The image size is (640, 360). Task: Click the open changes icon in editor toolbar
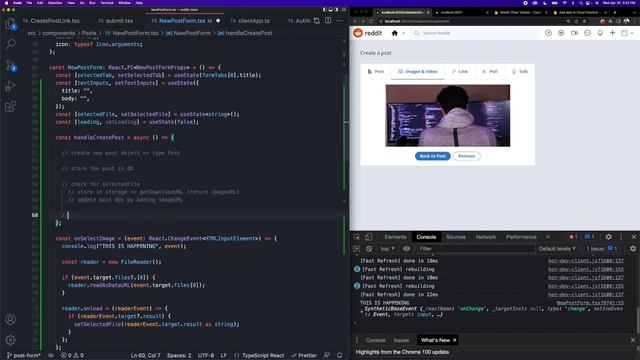(317, 20)
